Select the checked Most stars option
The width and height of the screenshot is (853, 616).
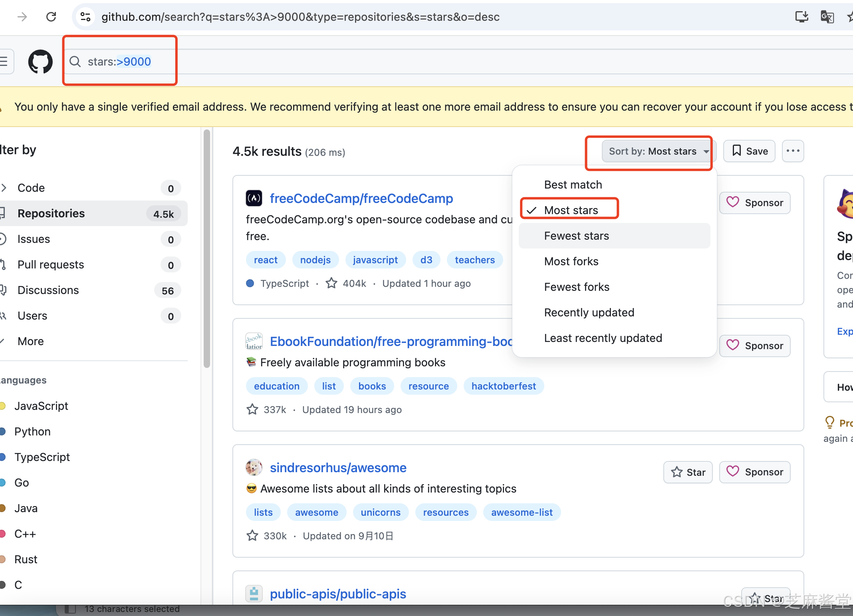tap(571, 210)
